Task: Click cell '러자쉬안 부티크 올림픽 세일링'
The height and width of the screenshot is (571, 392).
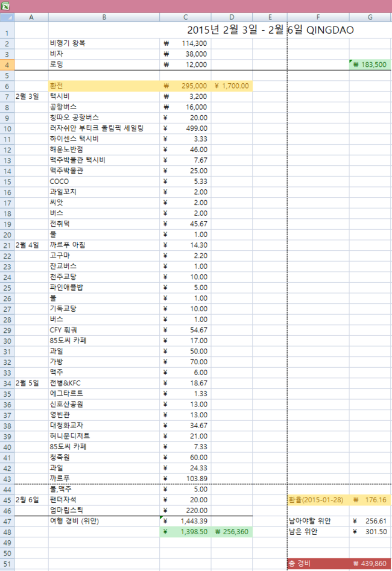Action: pyautogui.click(x=104, y=128)
